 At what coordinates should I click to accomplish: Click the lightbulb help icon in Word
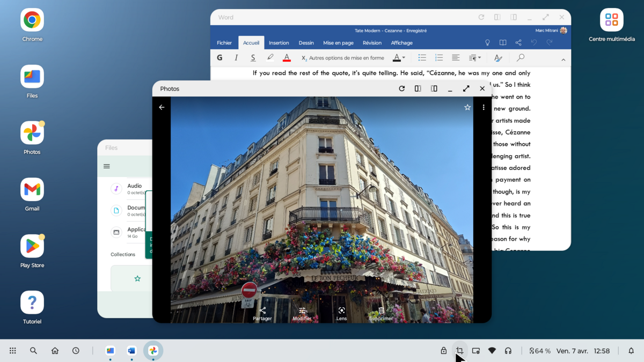coord(487,43)
